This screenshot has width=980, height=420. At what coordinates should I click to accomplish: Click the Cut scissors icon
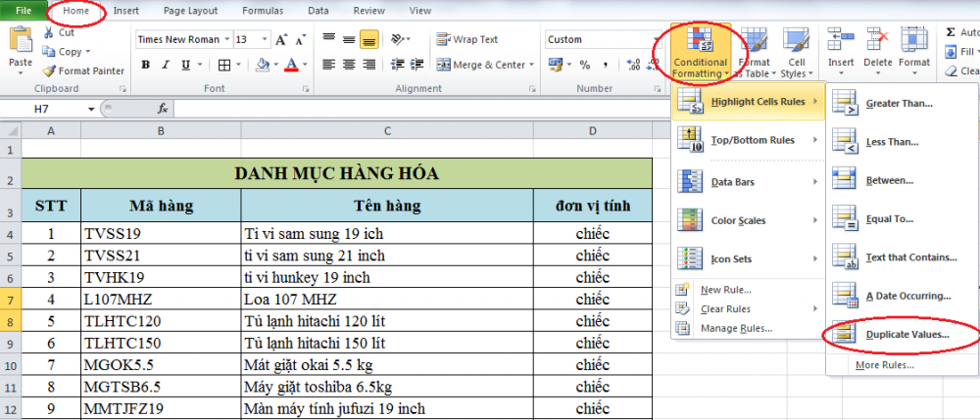pyautogui.click(x=49, y=32)
